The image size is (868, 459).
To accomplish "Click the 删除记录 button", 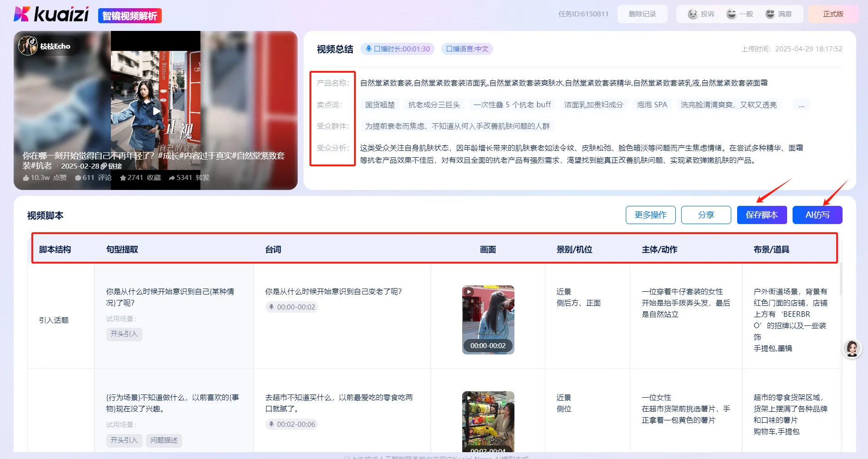I will pos(642,14).
